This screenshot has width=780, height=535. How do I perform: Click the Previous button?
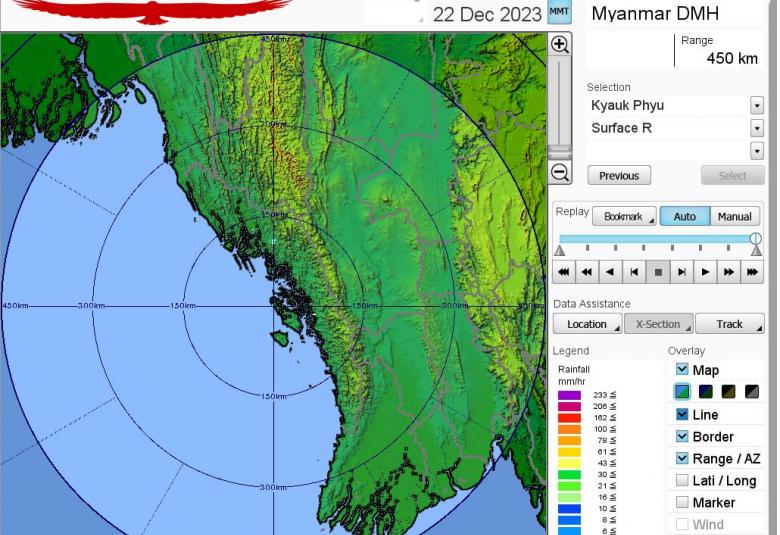pos(619,175)
